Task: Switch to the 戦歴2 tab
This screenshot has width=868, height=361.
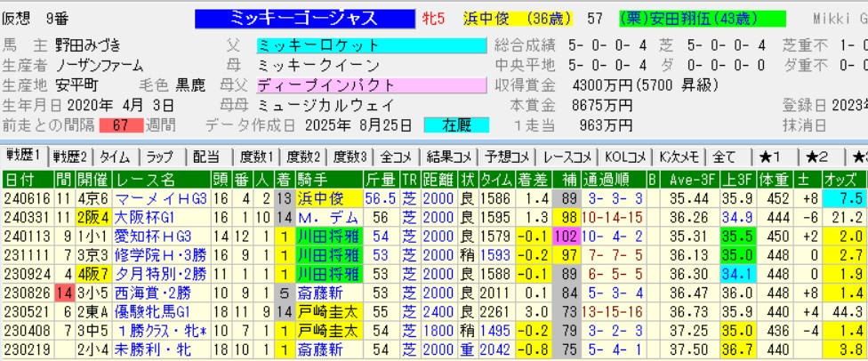Action: click(x=71, y=156)
